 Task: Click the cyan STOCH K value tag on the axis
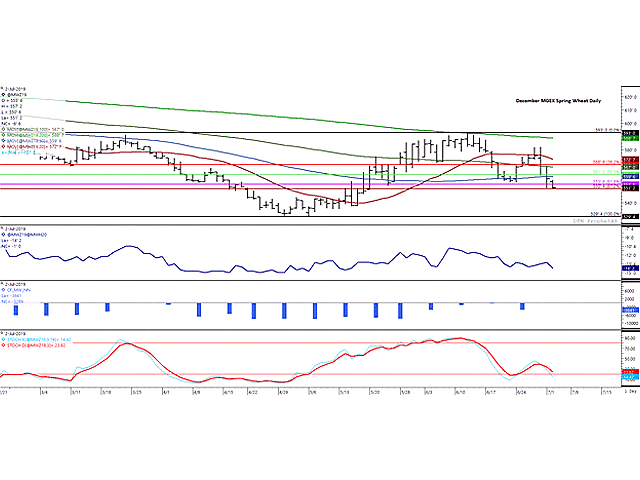coord(630,378)
